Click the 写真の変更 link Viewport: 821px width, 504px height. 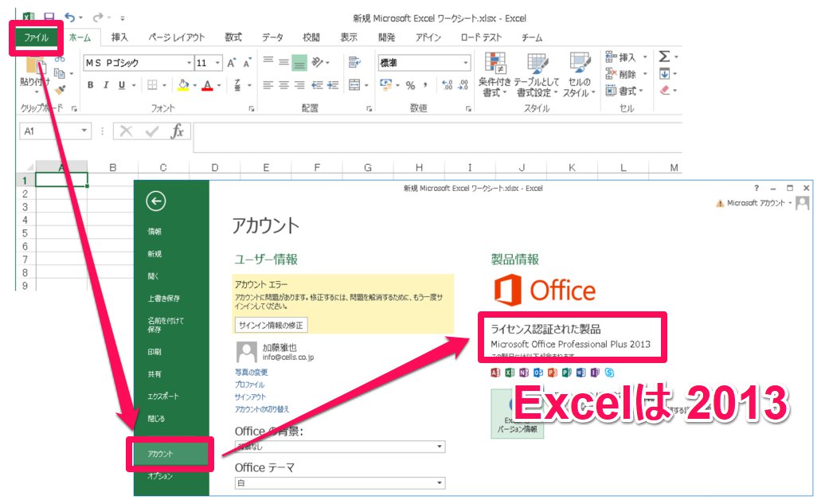pos(252,372)
